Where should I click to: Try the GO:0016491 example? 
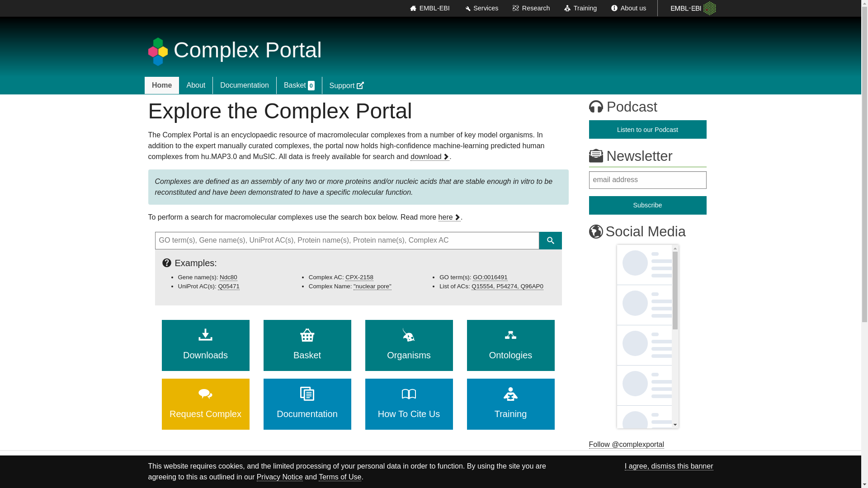point(490,277)
